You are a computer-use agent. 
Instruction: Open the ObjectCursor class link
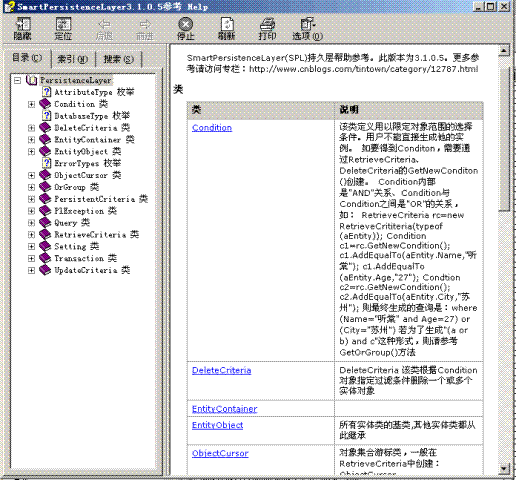[x=220, y=453]
